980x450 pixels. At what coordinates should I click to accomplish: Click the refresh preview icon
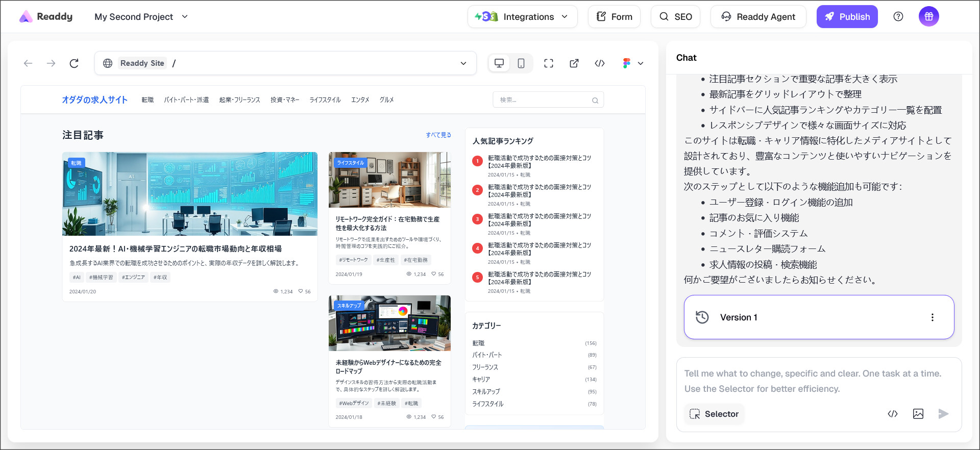pos(74,63)
